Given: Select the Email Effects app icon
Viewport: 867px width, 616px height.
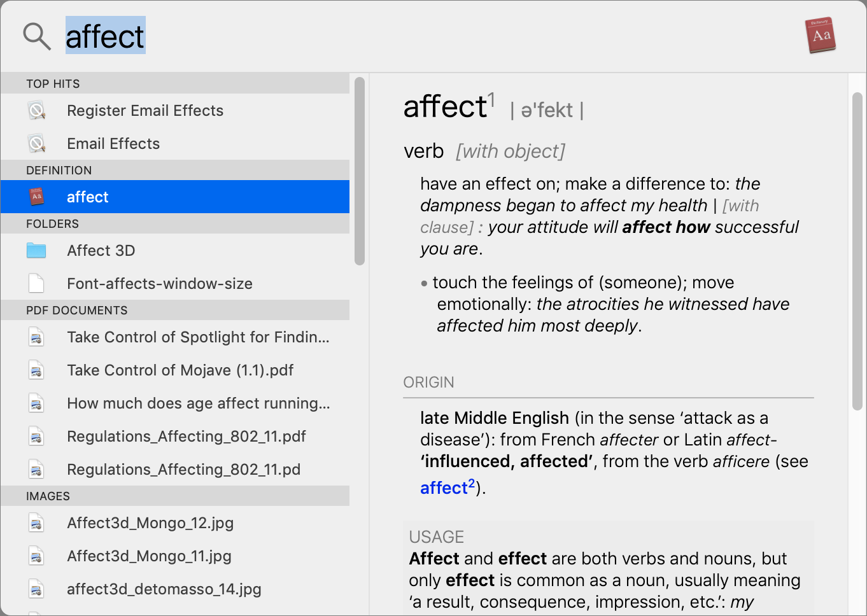Looking at the screenshot, I should 37,144.
